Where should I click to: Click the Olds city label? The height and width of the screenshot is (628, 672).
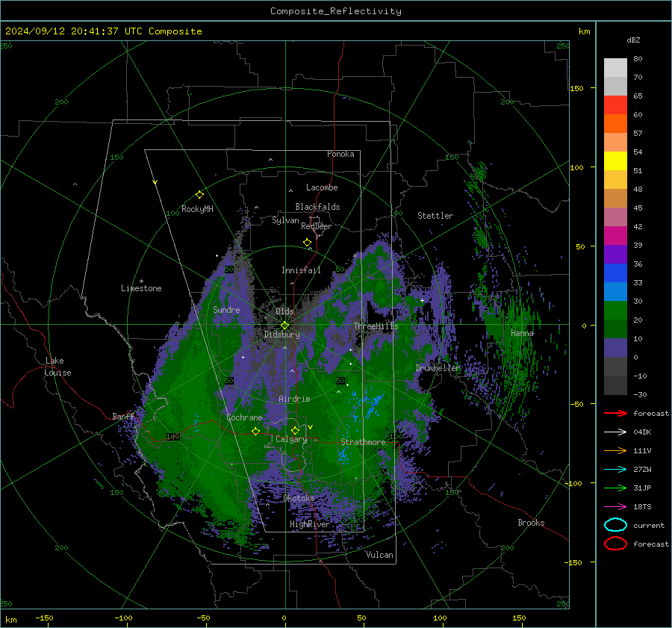click(x=284, y=311)
